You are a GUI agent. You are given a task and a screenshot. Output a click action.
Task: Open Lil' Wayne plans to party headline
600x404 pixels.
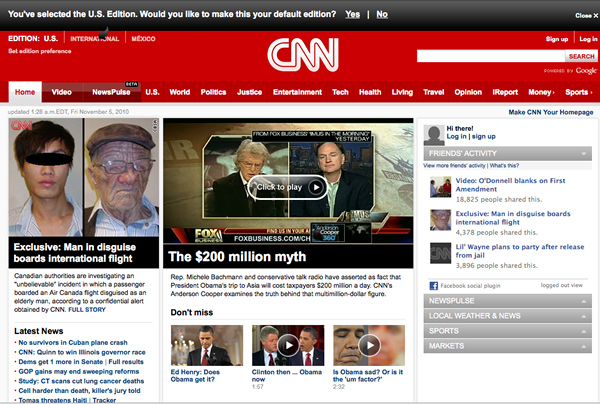[520, 251]
